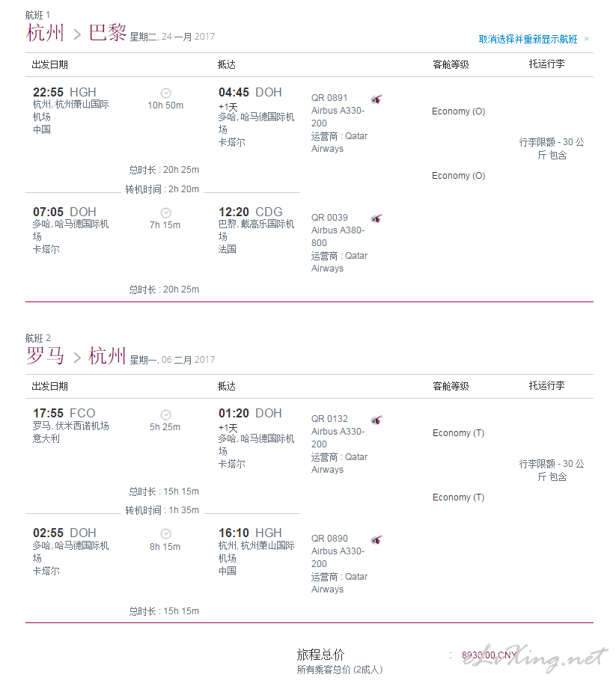Click Qatar Airways logo beside QR 0891
616x683 pixels.
[x=376, y=99]
